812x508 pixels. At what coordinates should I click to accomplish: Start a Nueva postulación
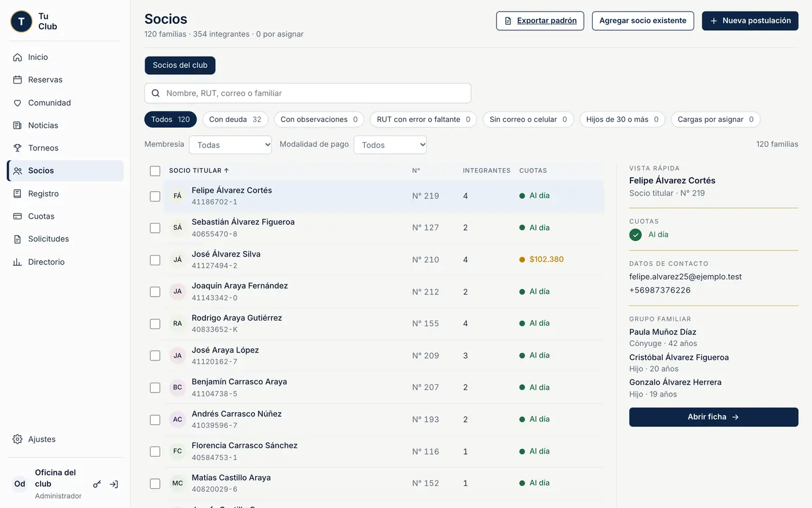[750, 20]
